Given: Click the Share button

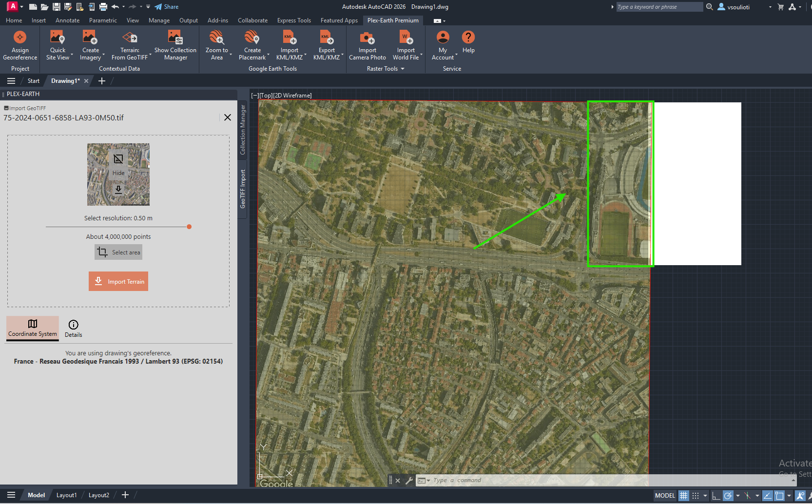Looking at the screenshot, I should 167,7.
